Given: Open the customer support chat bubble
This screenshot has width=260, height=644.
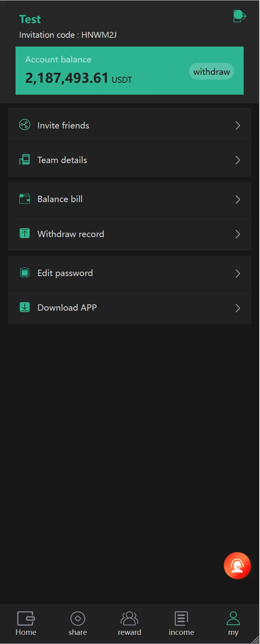Looking at the screenshot, I should (x=237, y=565).
